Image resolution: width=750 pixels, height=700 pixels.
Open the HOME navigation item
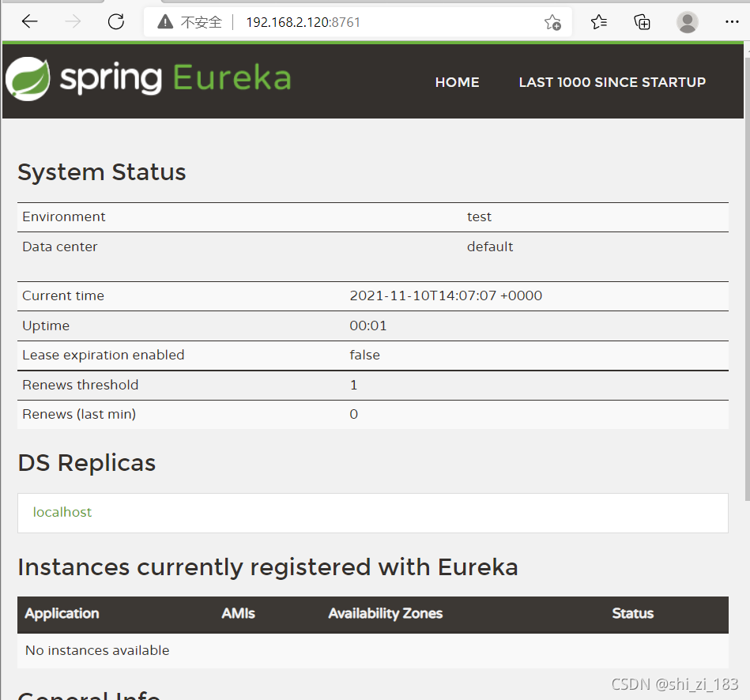coord(458,82)
